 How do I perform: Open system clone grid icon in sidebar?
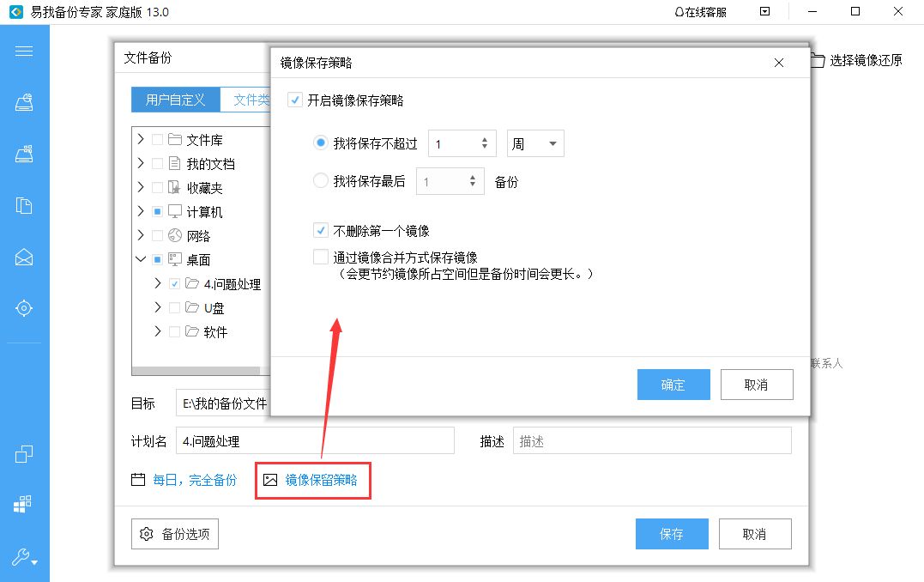tap(23, 504)
